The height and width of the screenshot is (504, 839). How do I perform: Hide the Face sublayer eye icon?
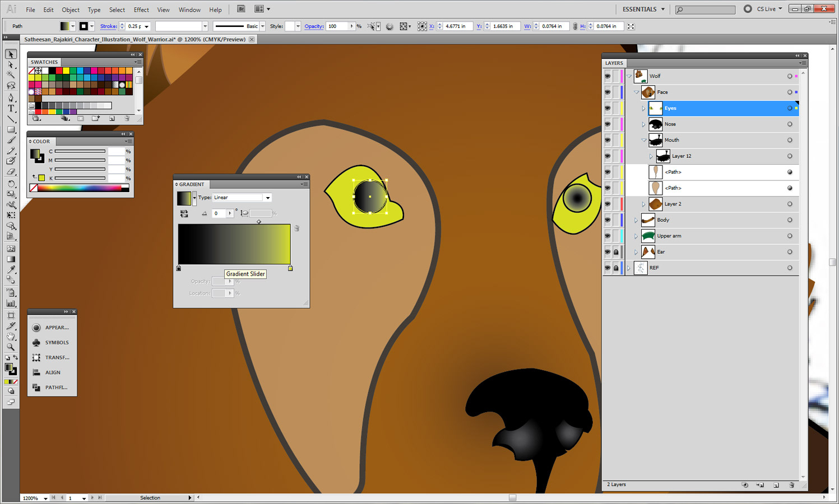(608, 92)
